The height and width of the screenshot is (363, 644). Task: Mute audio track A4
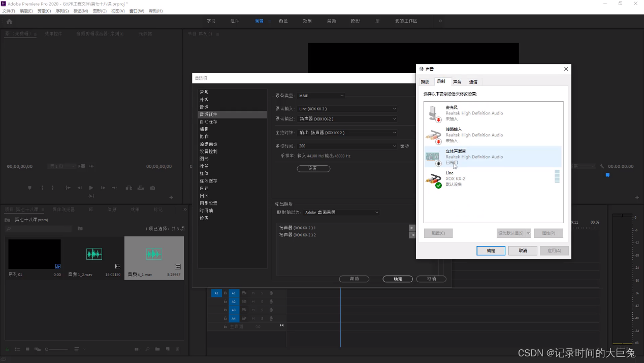click(x=253, y=318)
